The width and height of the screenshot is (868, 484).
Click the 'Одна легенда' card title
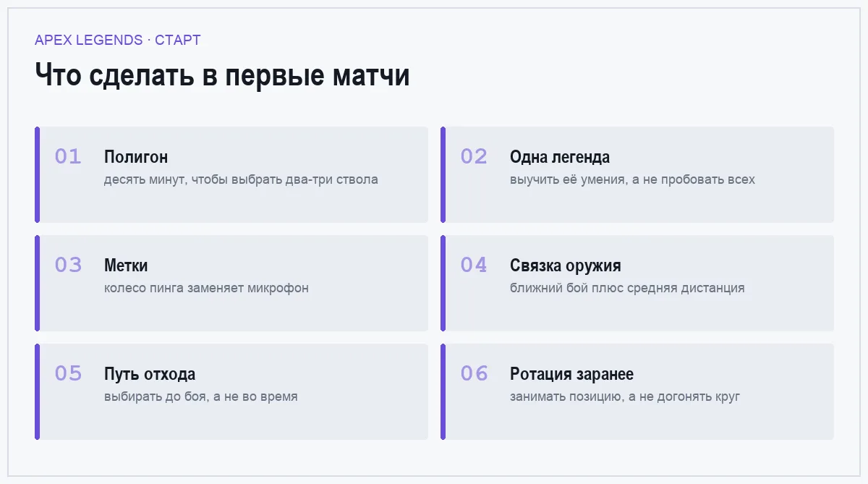560,157
